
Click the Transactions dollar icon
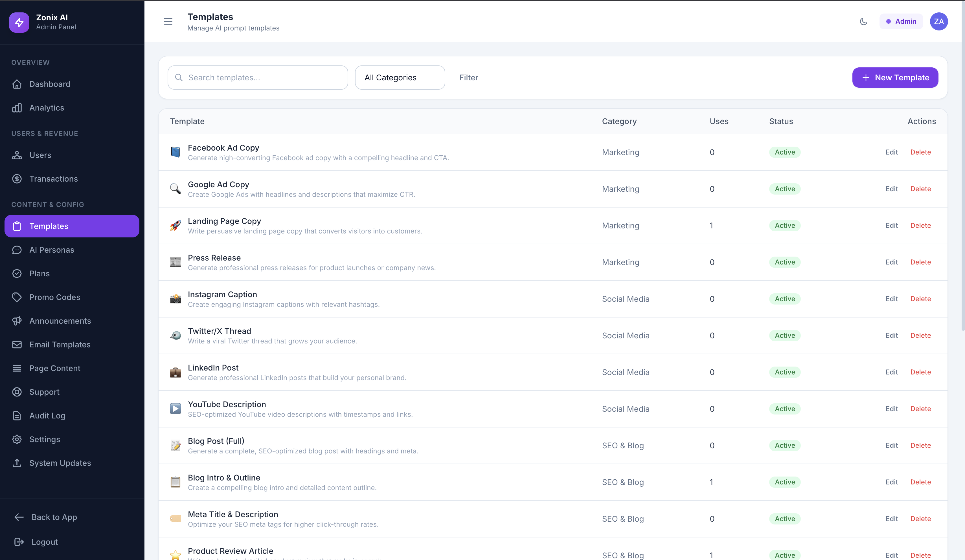[17, 179]
